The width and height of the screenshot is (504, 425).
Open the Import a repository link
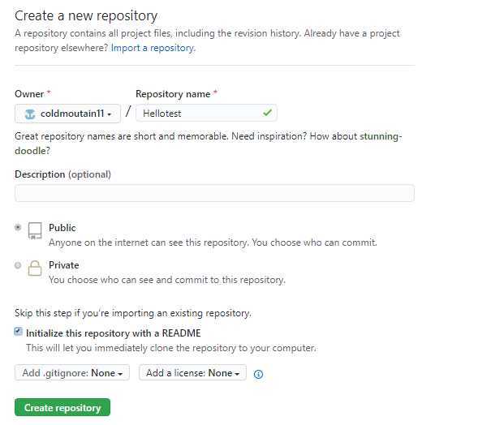[153, 48]
